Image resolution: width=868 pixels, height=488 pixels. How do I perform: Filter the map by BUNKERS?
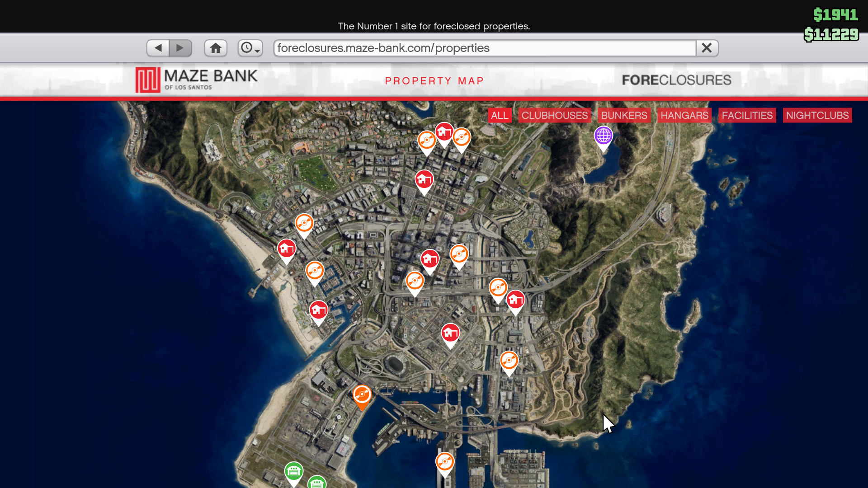tap(624, 115)
